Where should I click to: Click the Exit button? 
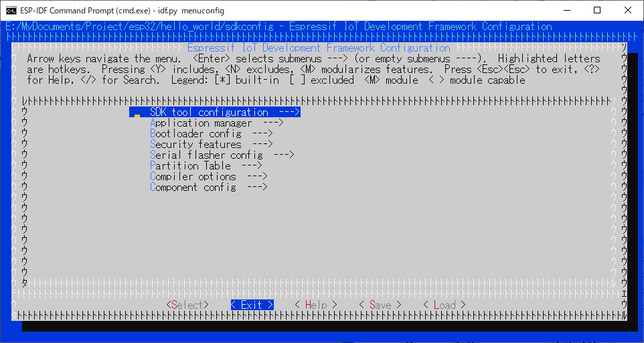tap(252, 305)
